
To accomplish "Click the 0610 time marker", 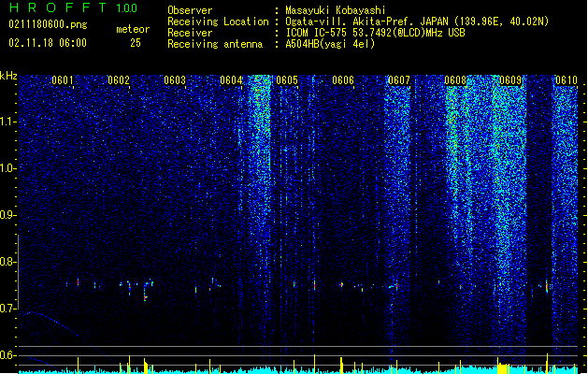I will point(566,80).
